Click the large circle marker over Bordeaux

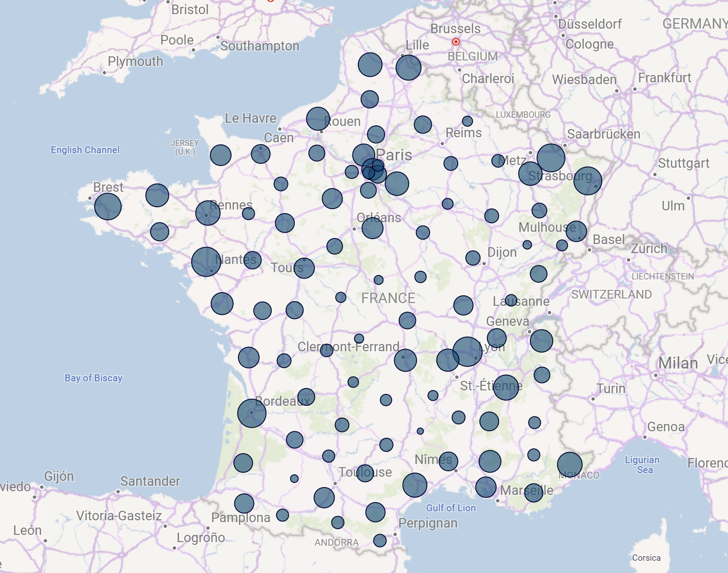pos(253,413)
